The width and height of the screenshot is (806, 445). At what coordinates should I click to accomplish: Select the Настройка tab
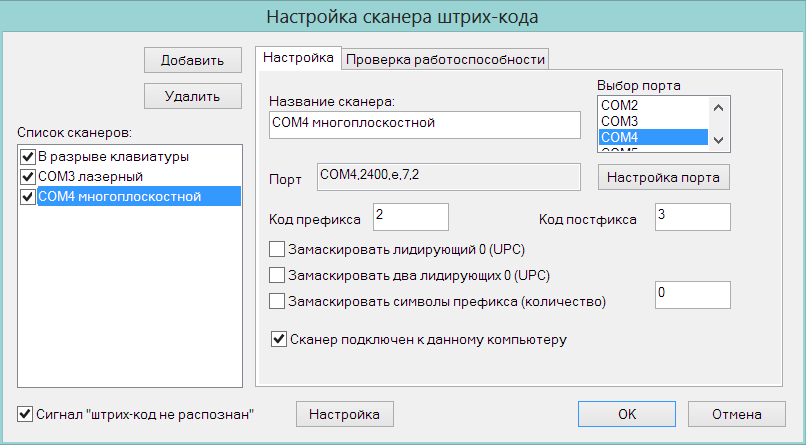[x=298, y=58]
